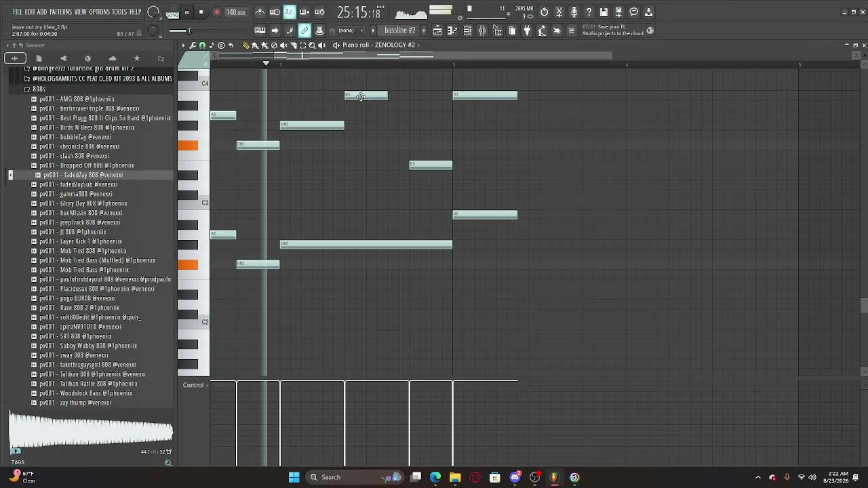Open the Patterns menu

click(61, 12)
